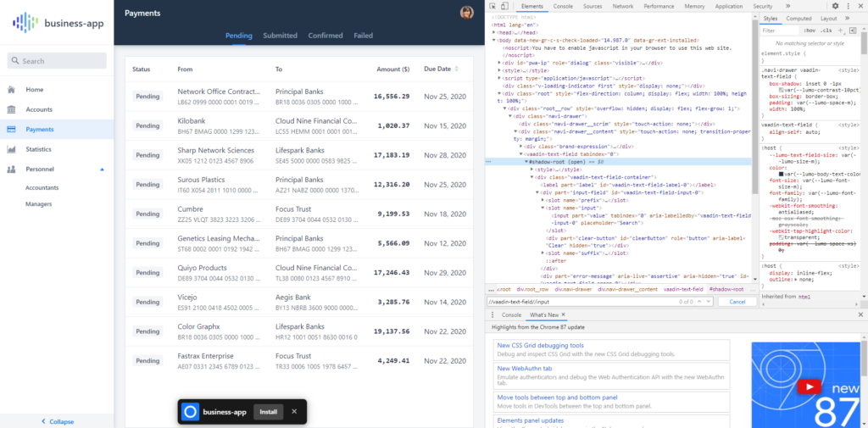Switch to the Submitted payments tab
Screen dimensions: 868x428
click(280, 36)
